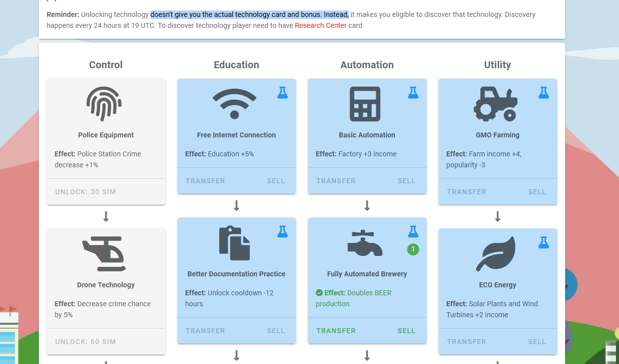
Task: Click the GMO Farming tractor icon
Action: pos(495,104)
